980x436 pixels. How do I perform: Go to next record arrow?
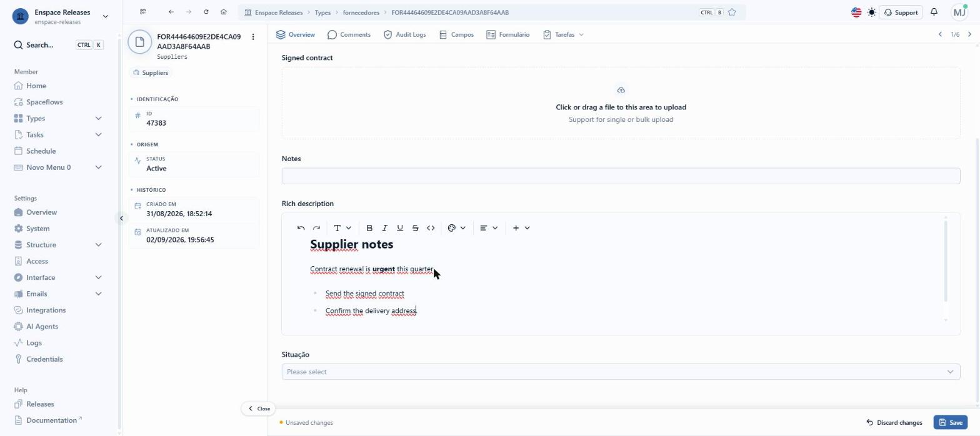(969, 34)
